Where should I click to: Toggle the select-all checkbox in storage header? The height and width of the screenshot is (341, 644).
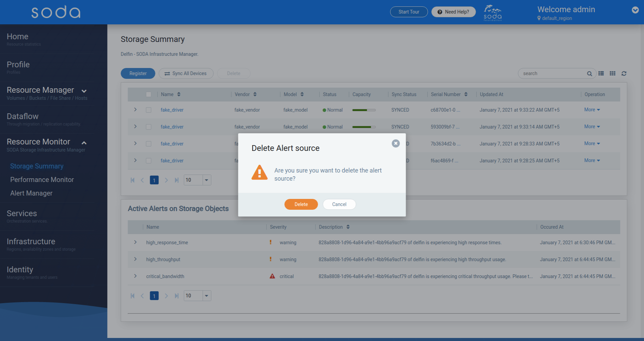(x=148, y=94)
